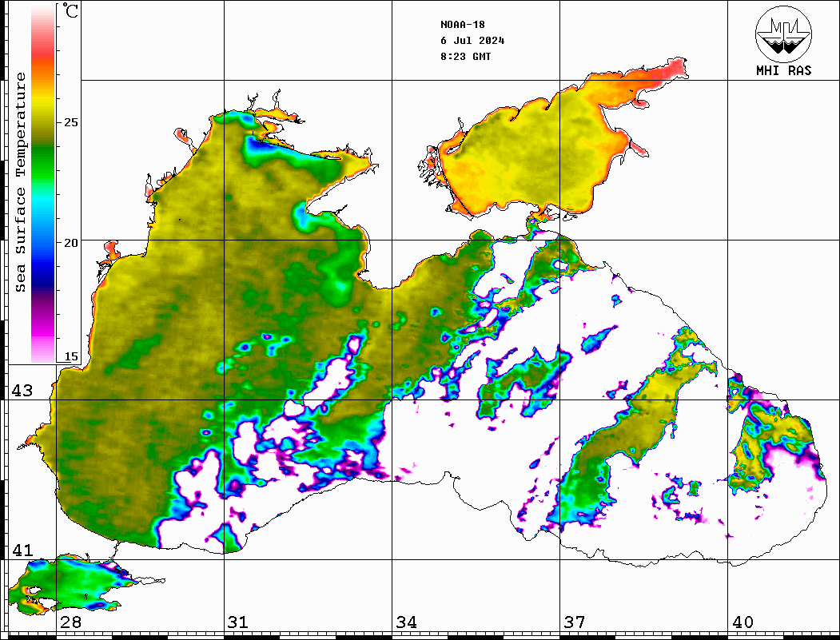Viewport: 840px width, 640px height.
Task: Click latitude label '41'
Action: point(22,550)
